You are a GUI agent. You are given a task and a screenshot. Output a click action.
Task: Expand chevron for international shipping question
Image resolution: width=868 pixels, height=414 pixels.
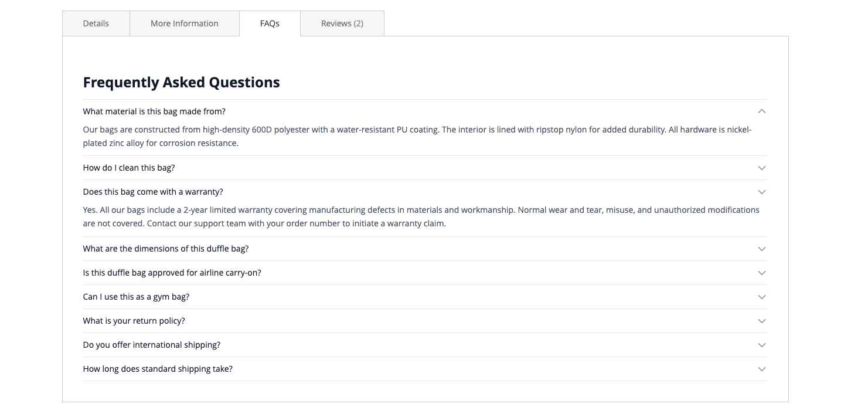[x=762, y=345]
